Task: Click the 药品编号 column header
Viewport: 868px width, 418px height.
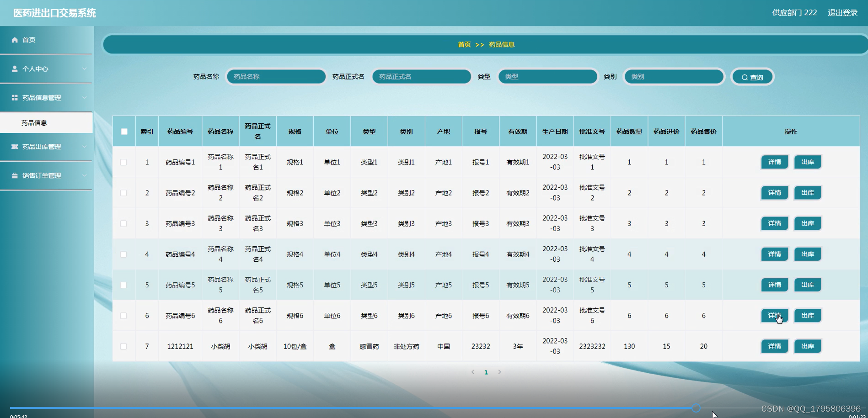Action: coord(180,132)
